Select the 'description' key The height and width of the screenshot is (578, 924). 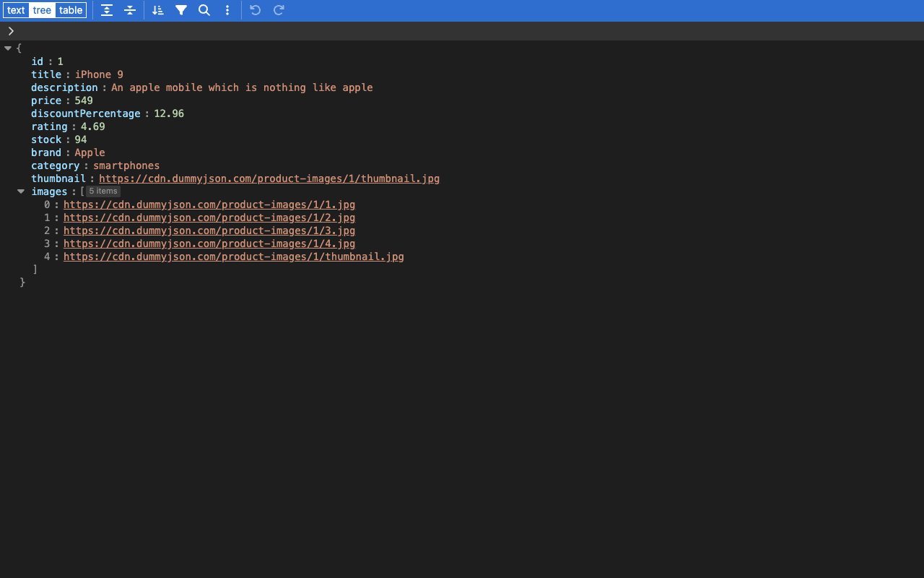point(64,87)
